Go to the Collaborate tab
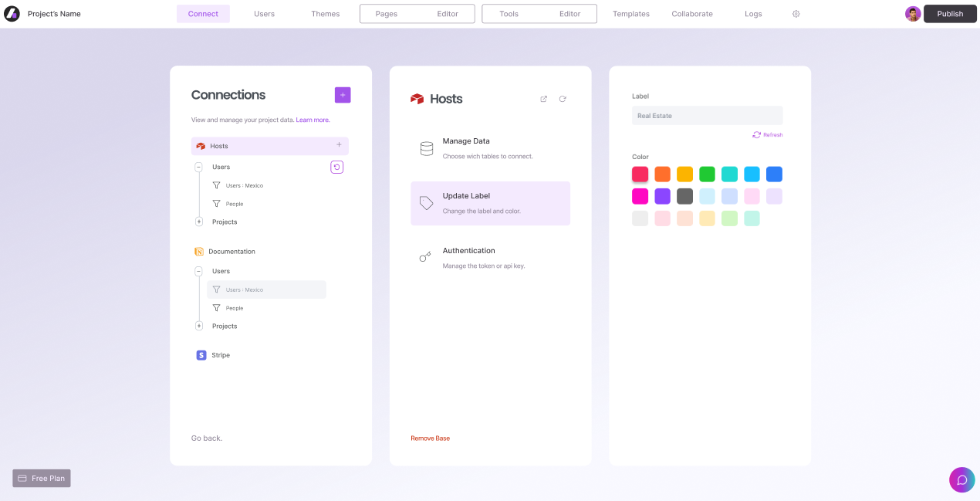The width and height of the screenshot is (980, 501). [692, 14]
